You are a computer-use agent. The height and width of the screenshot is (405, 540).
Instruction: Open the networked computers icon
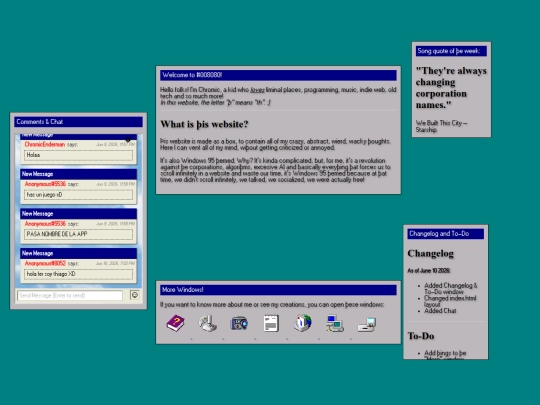(x=335, y=323)
